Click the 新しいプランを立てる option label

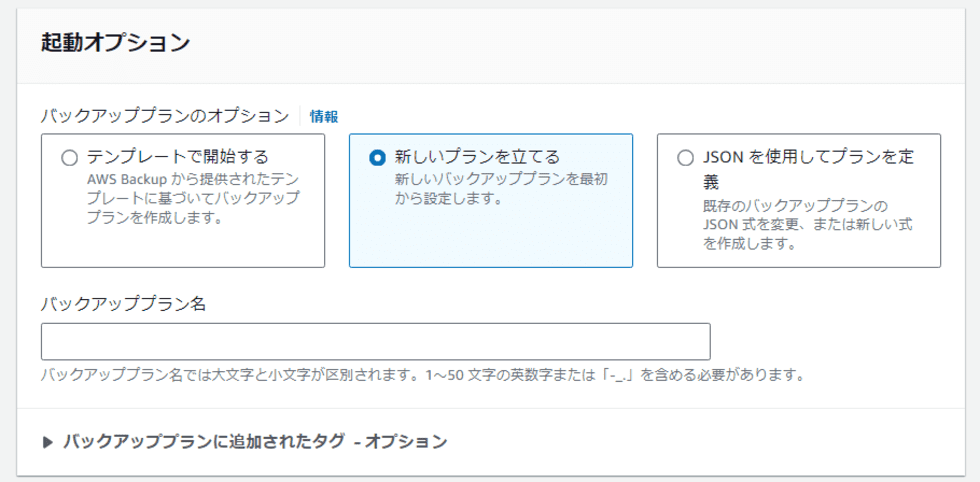pos(477,157)
